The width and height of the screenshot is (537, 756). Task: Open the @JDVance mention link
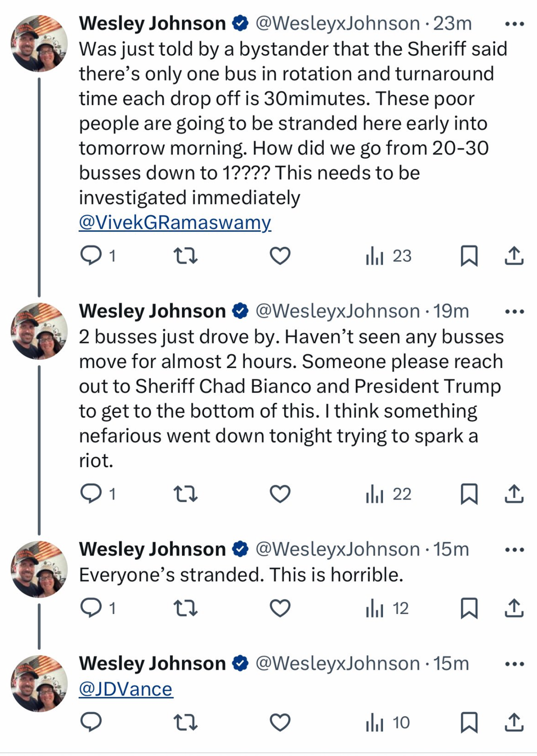click(x=125, y=689)
